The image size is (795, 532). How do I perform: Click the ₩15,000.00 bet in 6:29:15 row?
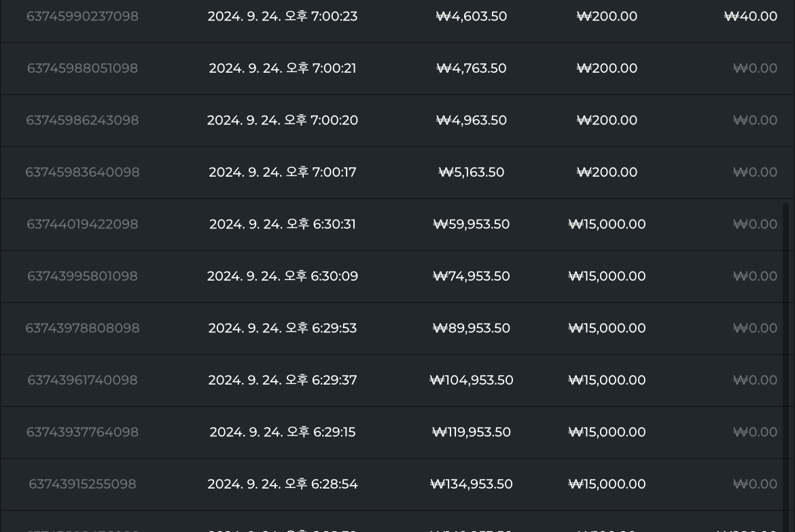pyautogui.click(x=607, y=432)
